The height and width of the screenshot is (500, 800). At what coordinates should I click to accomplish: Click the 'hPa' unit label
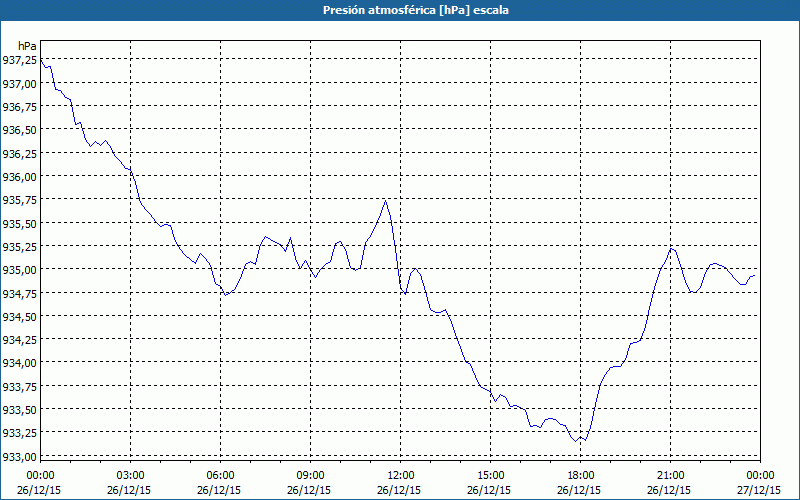click(x=27, y=46)
